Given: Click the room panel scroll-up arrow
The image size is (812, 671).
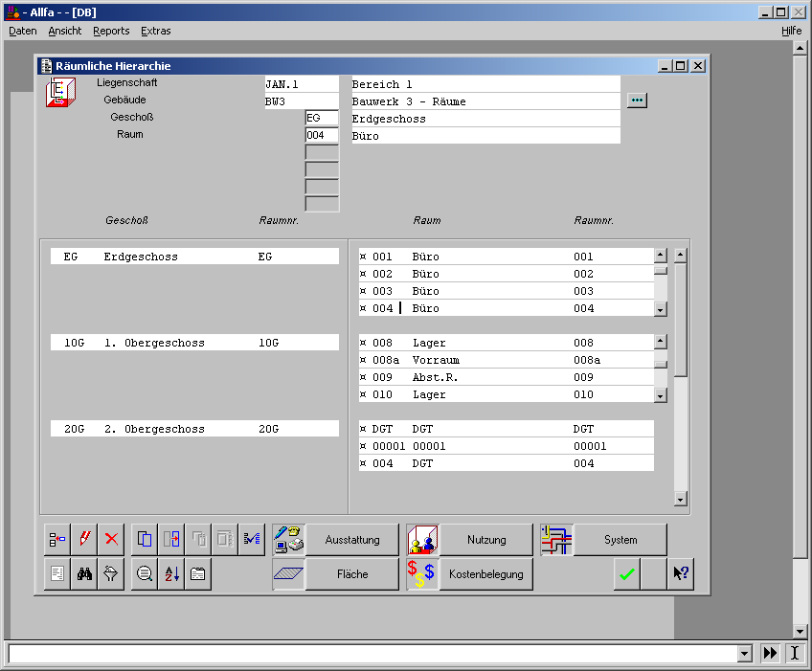Looking at the screenshot, I should point(681,255).
